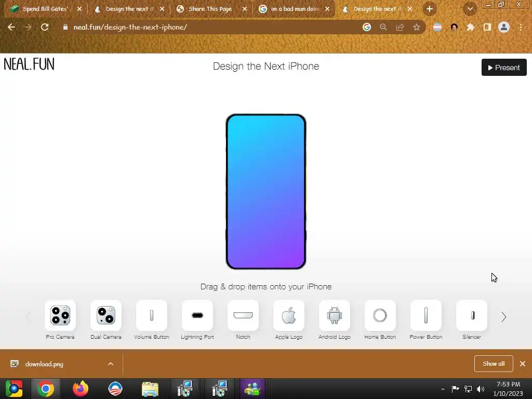Click the Google icon in address bar
The height and width of the screenshot is (399, 532).
(367, 27)
